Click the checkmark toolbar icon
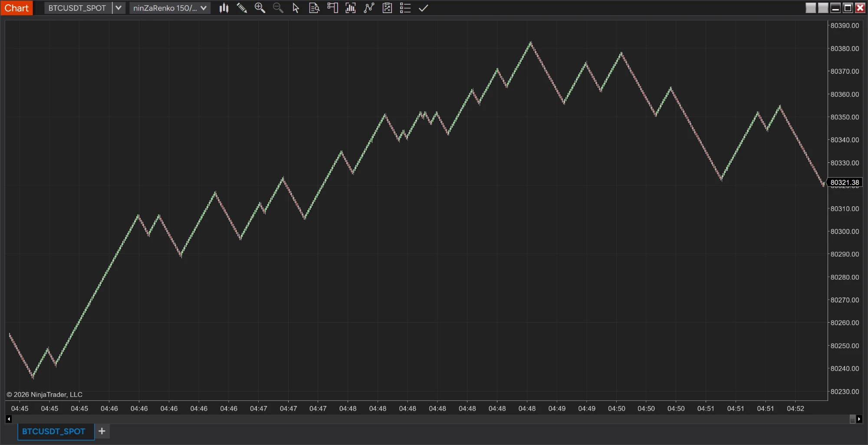 (424, 8)
